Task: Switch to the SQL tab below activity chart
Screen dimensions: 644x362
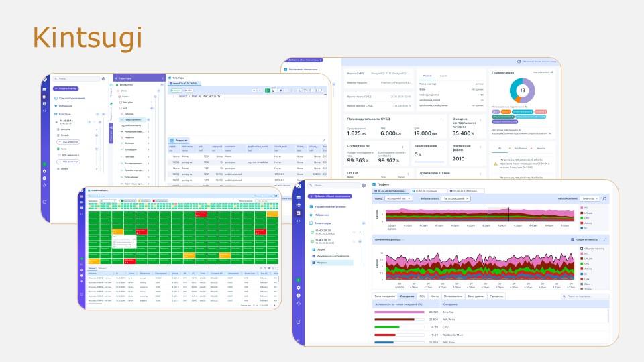Action: coord(422,296)
